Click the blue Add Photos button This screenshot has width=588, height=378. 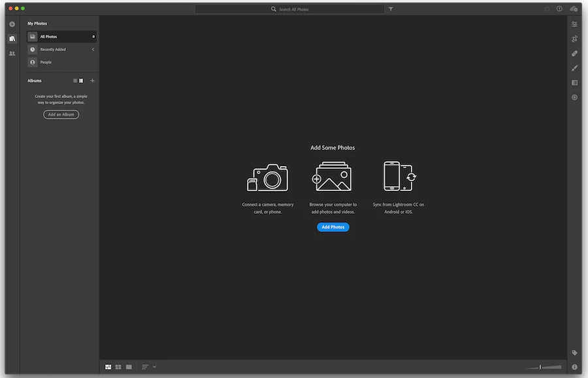333,227
